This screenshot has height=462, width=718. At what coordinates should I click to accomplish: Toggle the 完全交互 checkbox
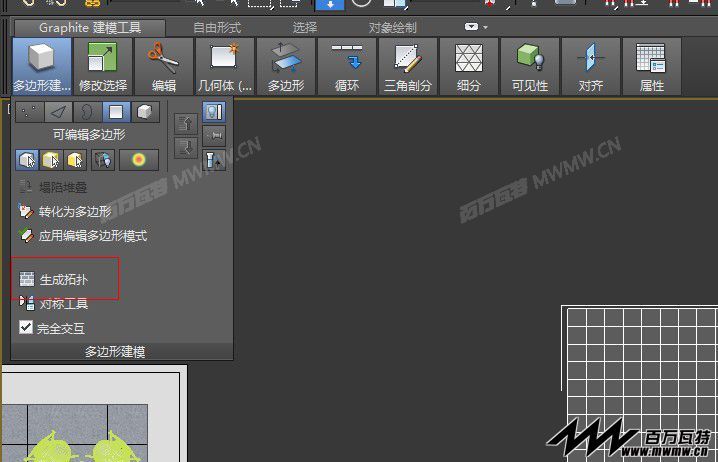26,327
